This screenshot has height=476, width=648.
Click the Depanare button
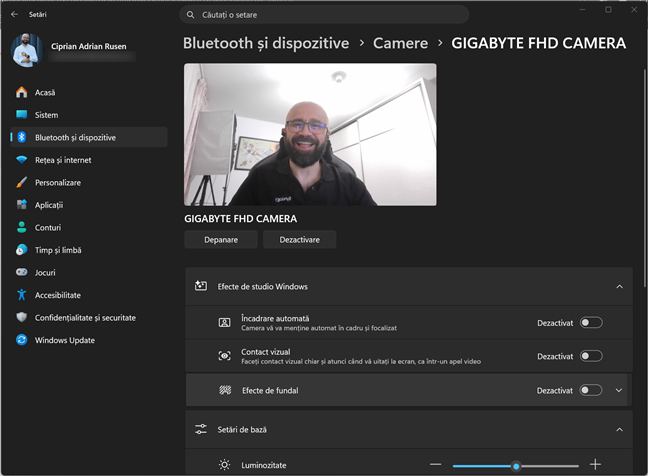click(x=221, y=240)
